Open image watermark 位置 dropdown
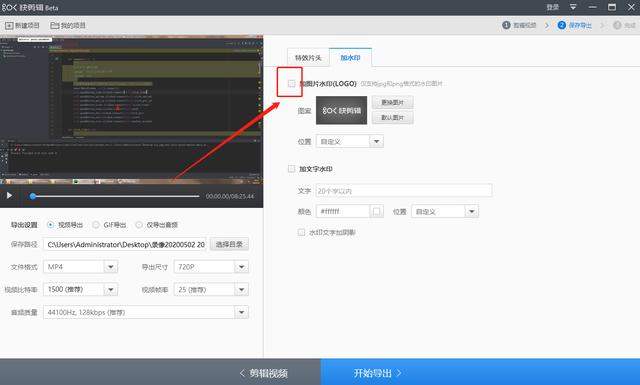The width and height of the screenshot is (640, 385). [350, 141]
